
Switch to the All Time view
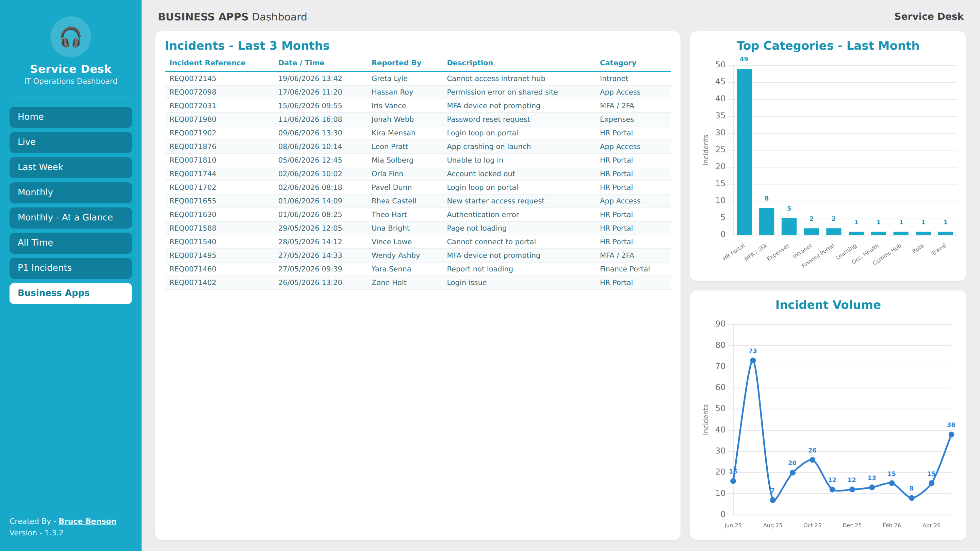click(71, 243)
